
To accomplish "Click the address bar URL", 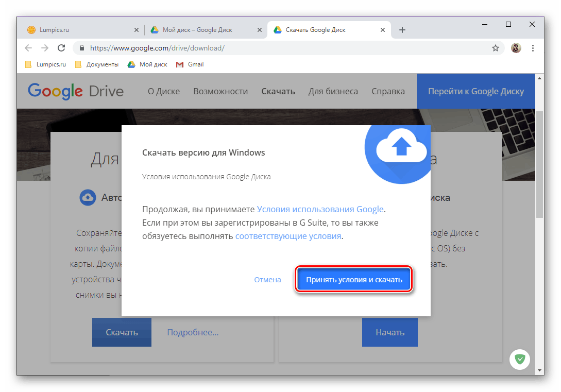I will click(x=158, y=48).
